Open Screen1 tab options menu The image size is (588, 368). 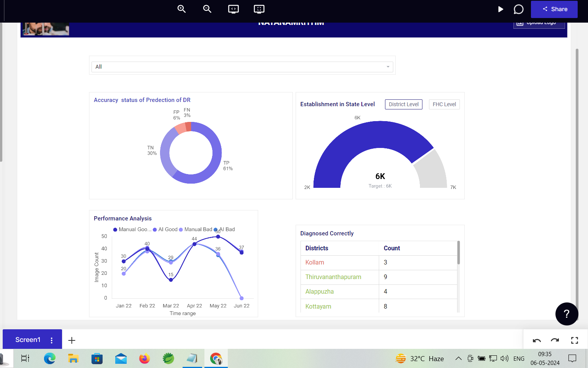52,340
